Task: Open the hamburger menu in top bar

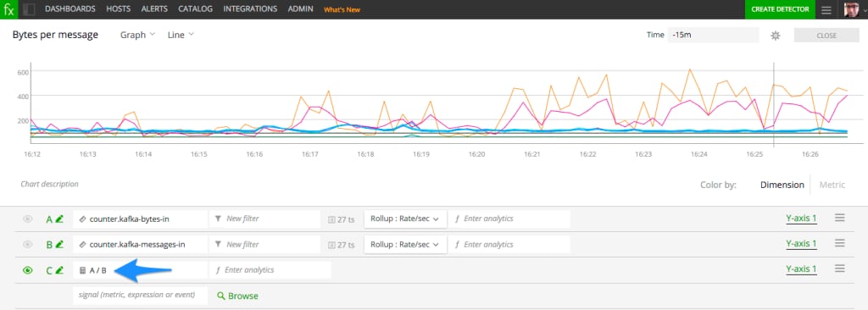Action: click(826, 9)
